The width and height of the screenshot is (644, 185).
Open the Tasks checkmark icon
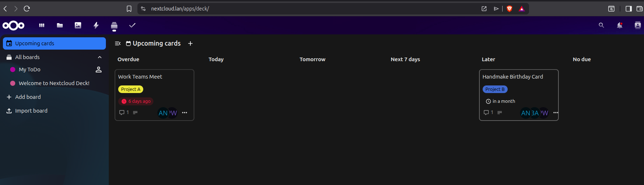132,25
